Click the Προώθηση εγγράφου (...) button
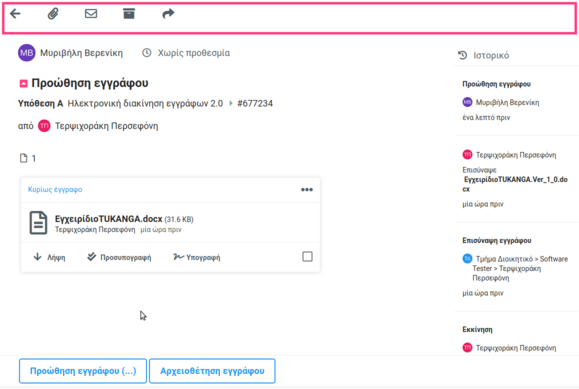 point(83,371)
